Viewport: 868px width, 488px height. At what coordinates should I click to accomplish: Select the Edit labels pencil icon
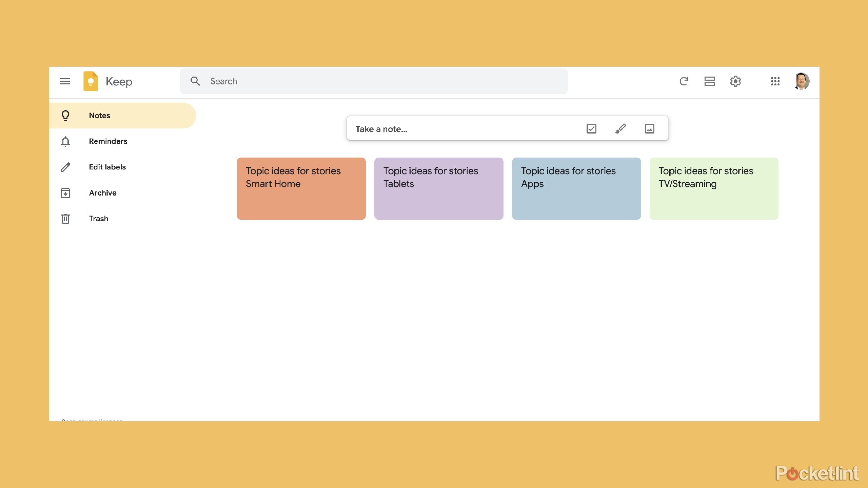click(65, 167)
